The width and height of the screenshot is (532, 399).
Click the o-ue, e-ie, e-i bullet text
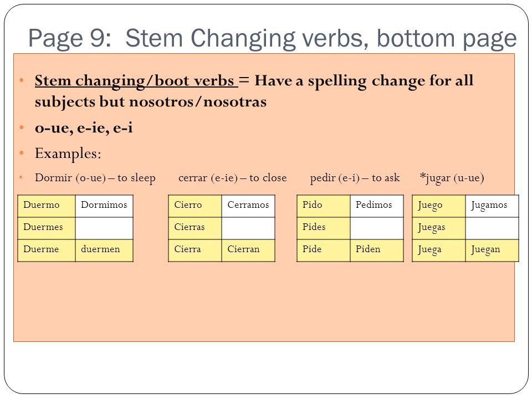(x=84, y=127)
